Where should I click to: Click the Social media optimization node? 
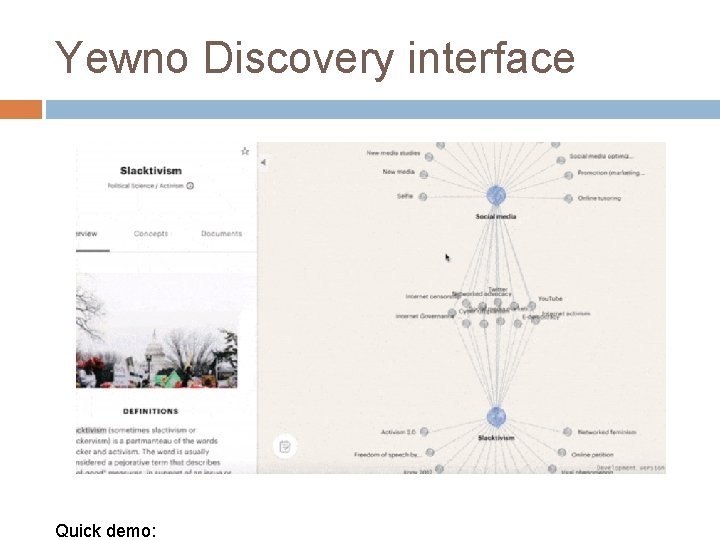click(561, 160)
